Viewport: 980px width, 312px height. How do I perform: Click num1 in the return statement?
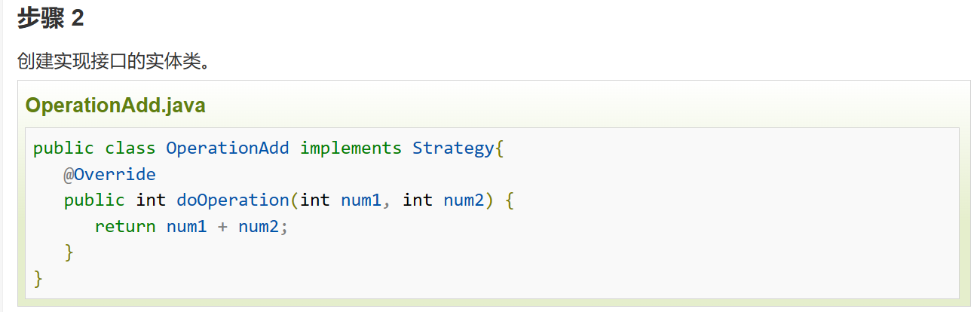click(x=186, y=227)
